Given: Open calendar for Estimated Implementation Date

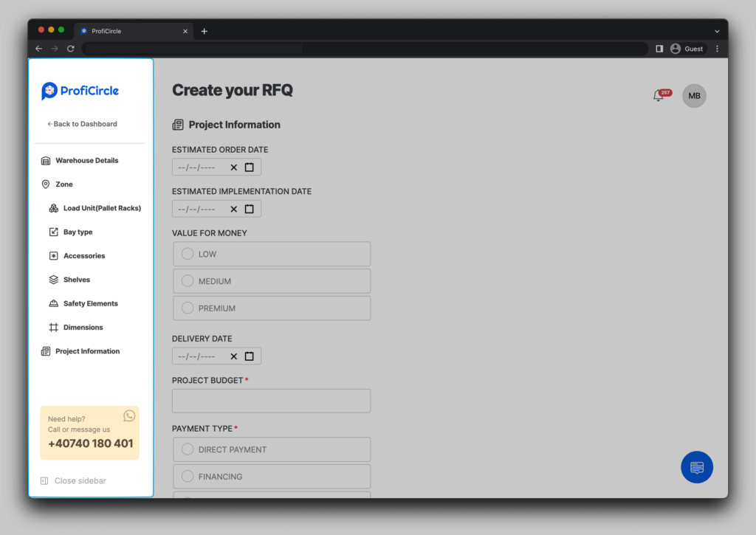Looking at the screenshot, I should [250, 209].
